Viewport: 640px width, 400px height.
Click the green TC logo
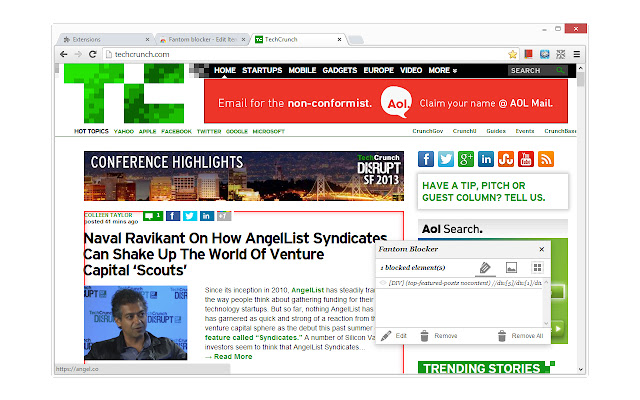[x=124, y=93]
